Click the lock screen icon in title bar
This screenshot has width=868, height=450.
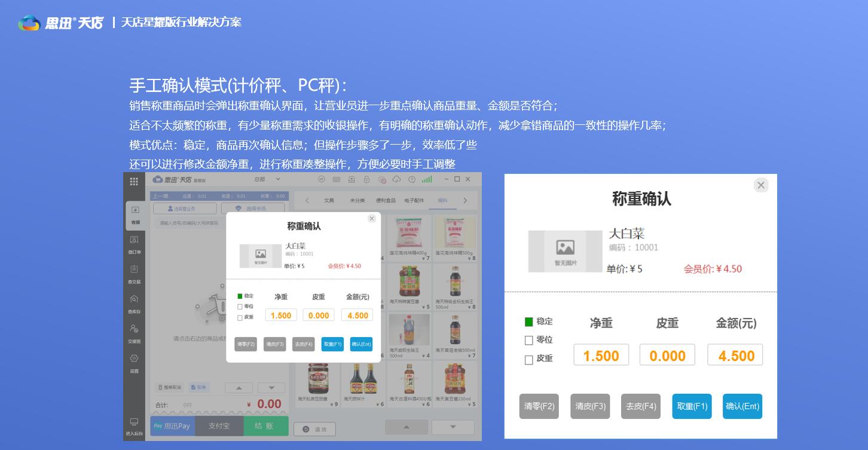click(x=366, y=180)
